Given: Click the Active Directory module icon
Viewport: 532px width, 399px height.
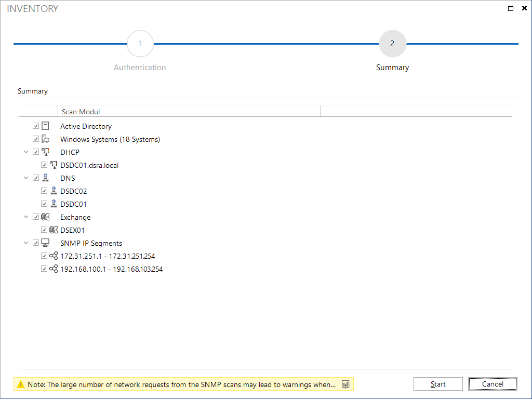Looking at the screenshot, I should click(x=45, y=126).
